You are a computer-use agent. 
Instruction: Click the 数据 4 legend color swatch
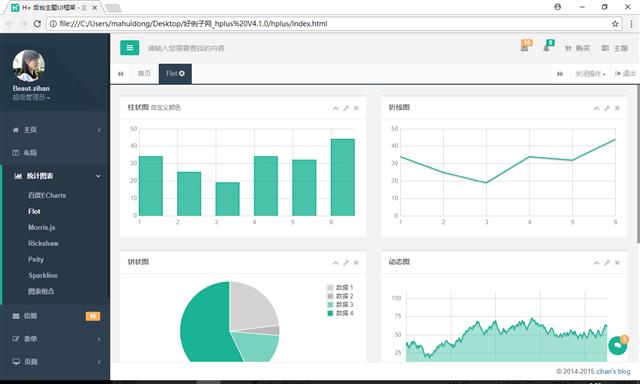coord(330,313)
